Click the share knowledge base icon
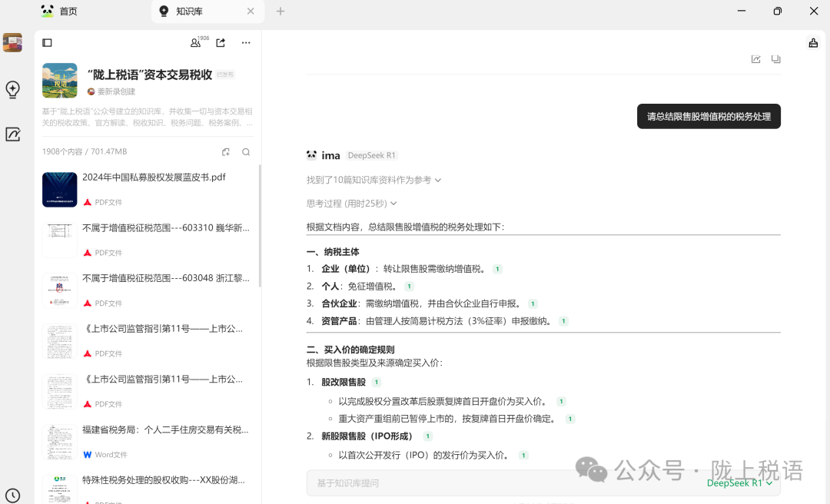 click(221, 43)
